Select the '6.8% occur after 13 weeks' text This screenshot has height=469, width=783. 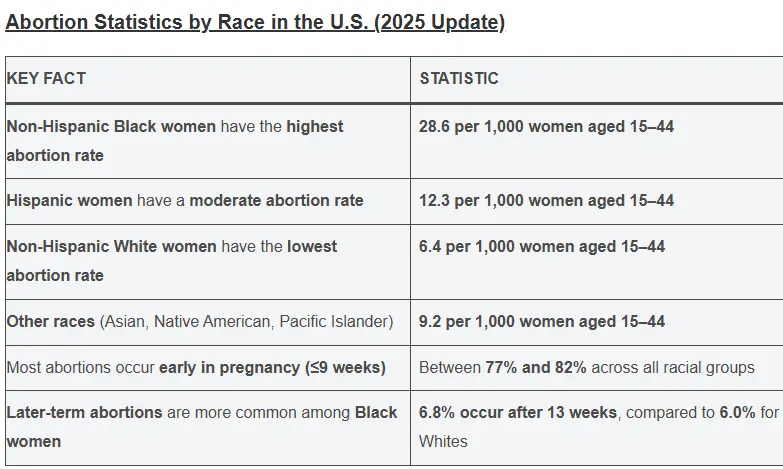click(x=515, y=412)
